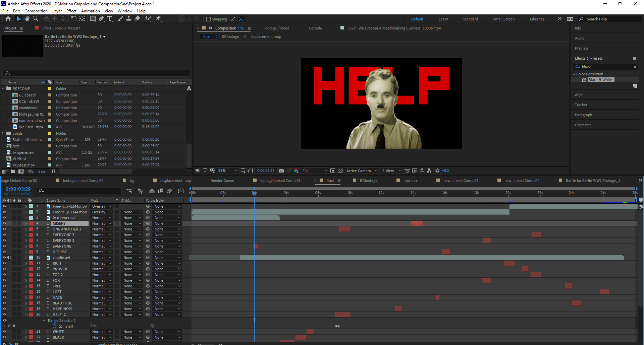
Task: Hide the BEAUTIFUL text layer
Action: [4, 303]
